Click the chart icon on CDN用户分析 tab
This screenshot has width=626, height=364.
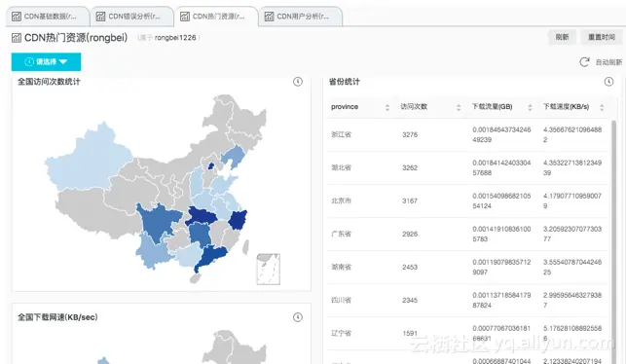269,17
